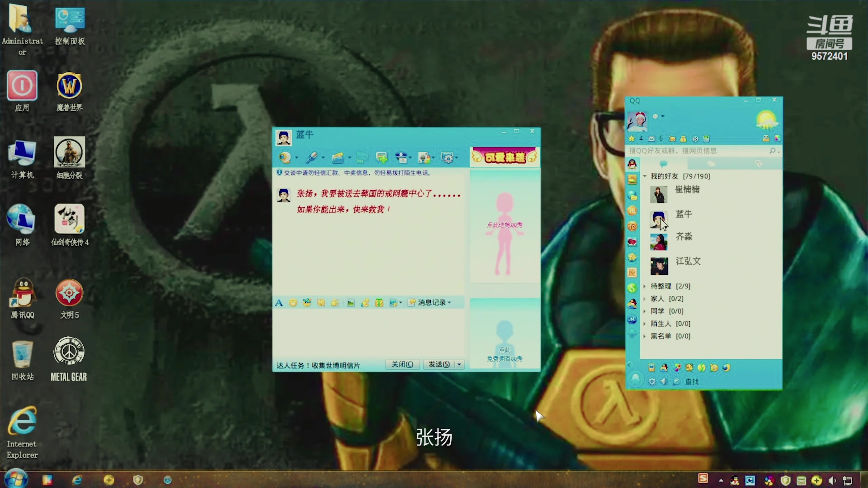Open Qzone star icon in QQ panel
The width and height of the screenshot is (868, 488).
632,139
